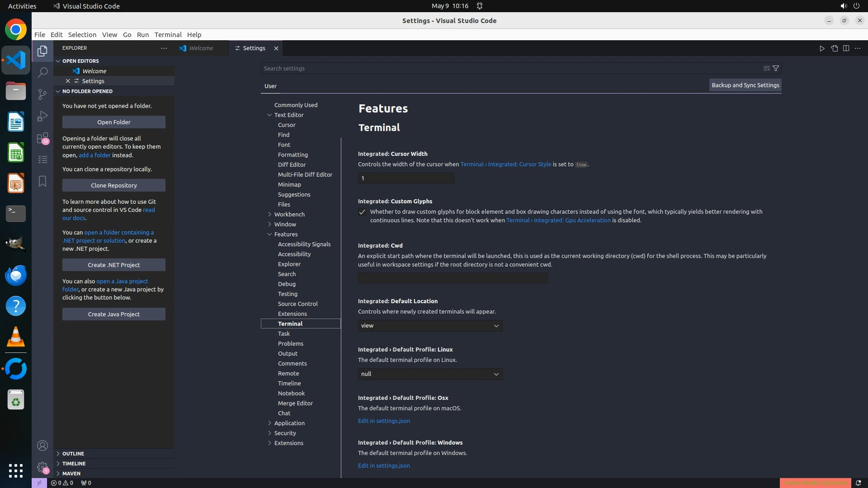Toggle the Custom Glyphs checkbox
868x488 pixels.
(x=362, y=212)
